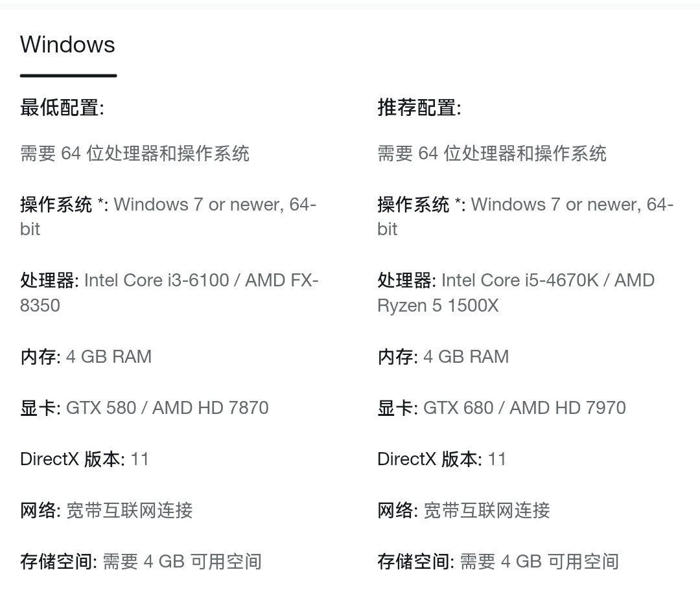Click the DirectX 版本 line under 最低配置
Screen dimensions: 700x596
85,459
